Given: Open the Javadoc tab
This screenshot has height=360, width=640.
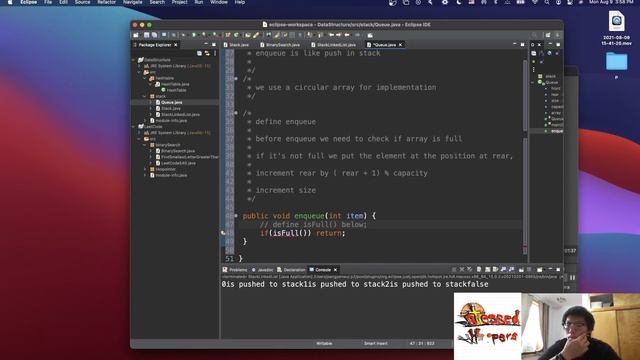Looking at the screenshot, I should pyautogui.click(x=262, y=270).
